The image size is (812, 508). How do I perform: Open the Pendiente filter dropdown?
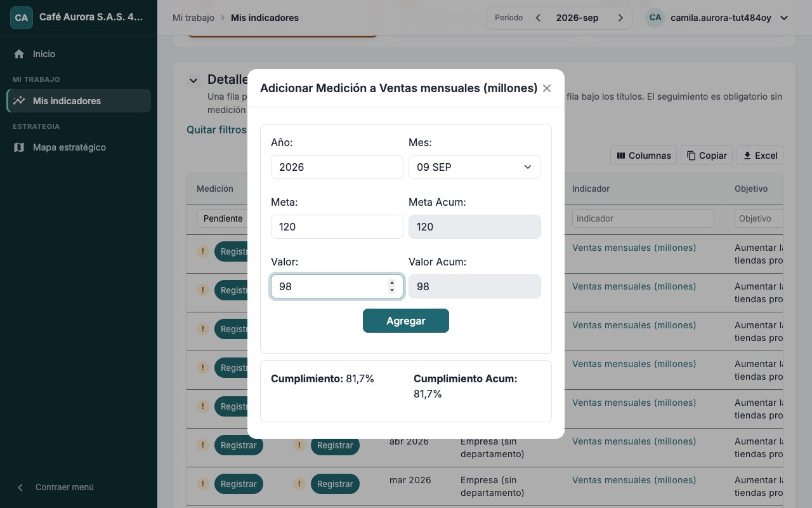click(x=222, y=218)
